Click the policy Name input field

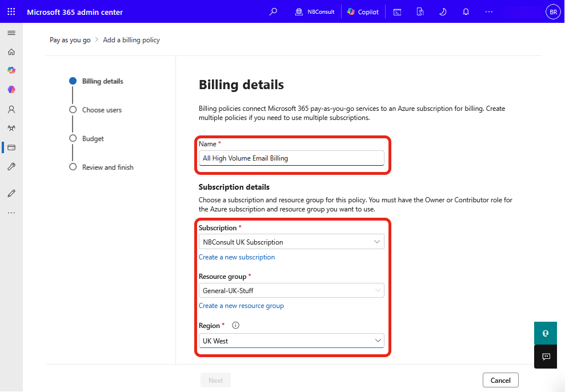click(291, 158)
